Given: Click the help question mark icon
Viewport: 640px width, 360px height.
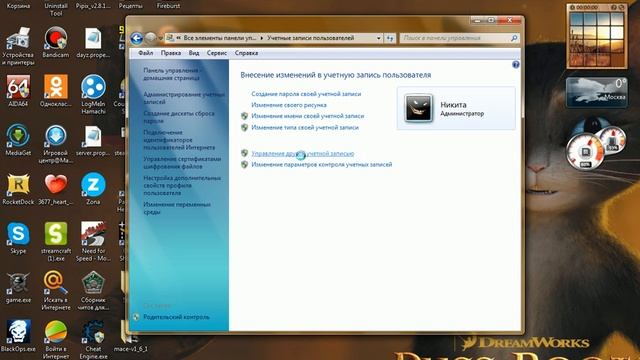Looking at the screenshot, I should coord(516,64).
